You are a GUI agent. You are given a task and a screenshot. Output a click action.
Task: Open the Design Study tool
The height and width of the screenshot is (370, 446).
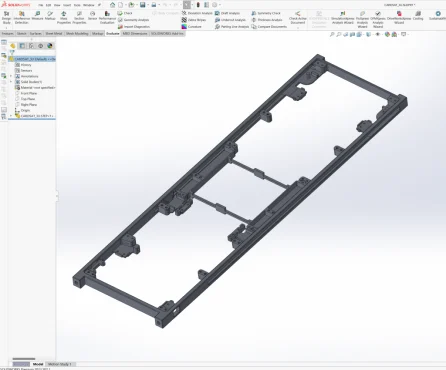pyautogui.click(x=6, y=18)
